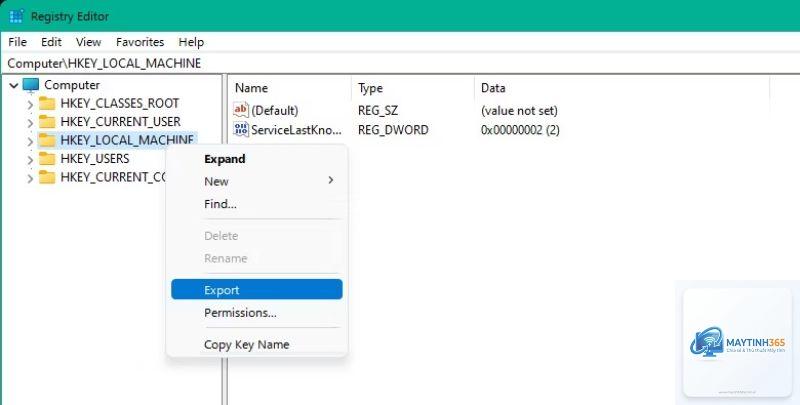Expand the HKEY_CLASSES_ROOT key
Screen dimensions: 800x405
pyautogui.click(x=30, y=105)
